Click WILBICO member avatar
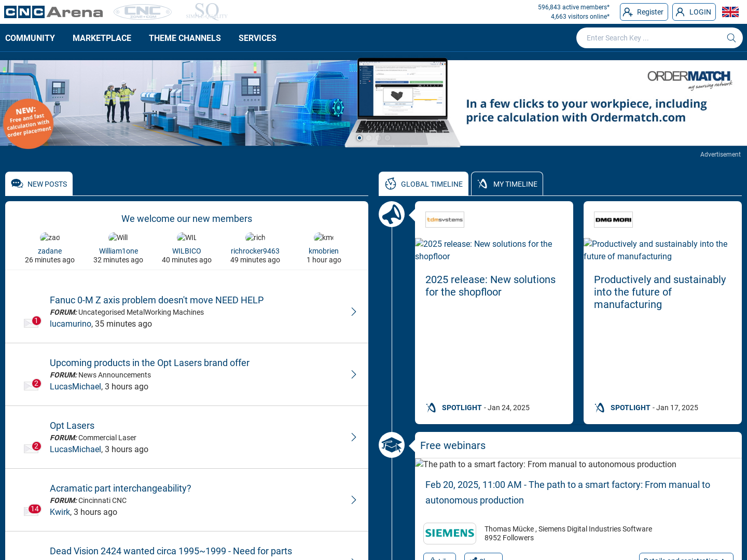 click(x=187, y=237)
